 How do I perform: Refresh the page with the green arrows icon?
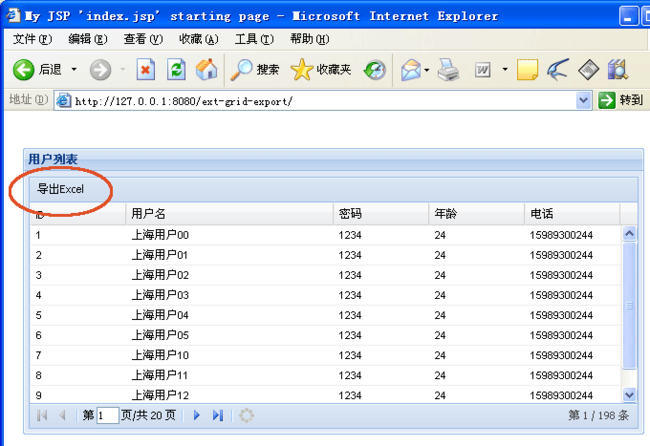point(176,69)
